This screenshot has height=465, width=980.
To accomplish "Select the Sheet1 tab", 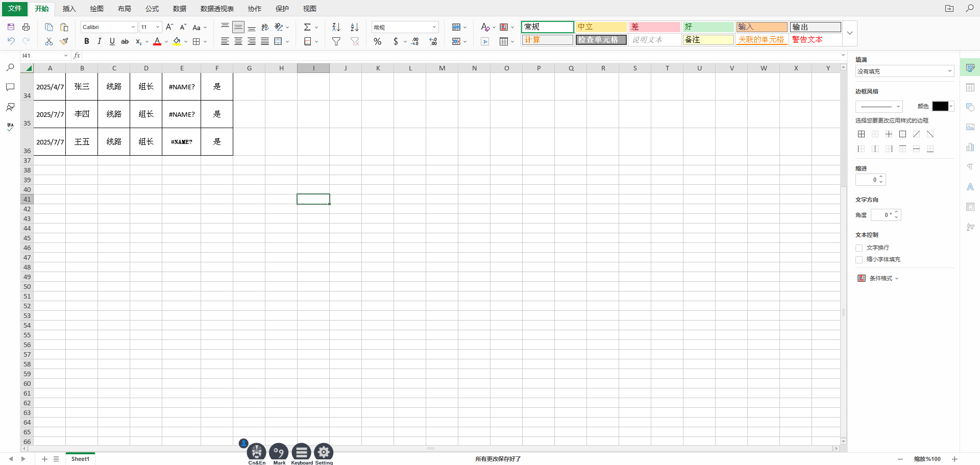I will 80,459.
